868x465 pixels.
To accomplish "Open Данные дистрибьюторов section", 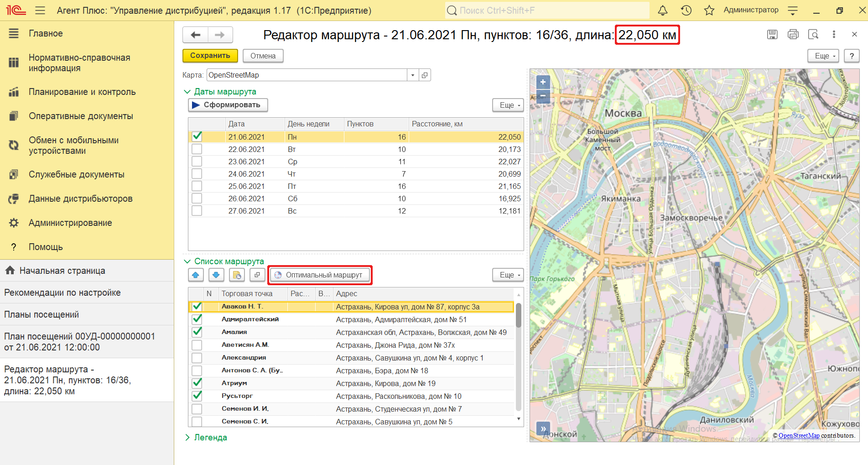I will (80, 199).
